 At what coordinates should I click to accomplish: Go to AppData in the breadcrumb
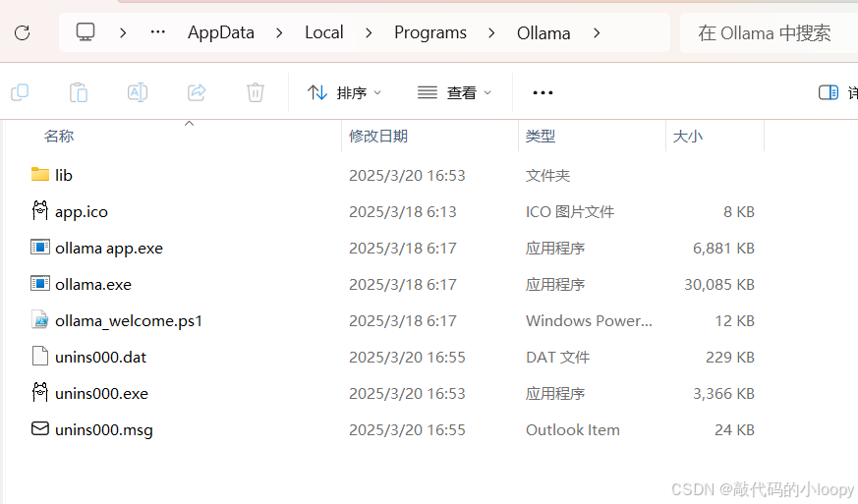[x=221, y=32]
